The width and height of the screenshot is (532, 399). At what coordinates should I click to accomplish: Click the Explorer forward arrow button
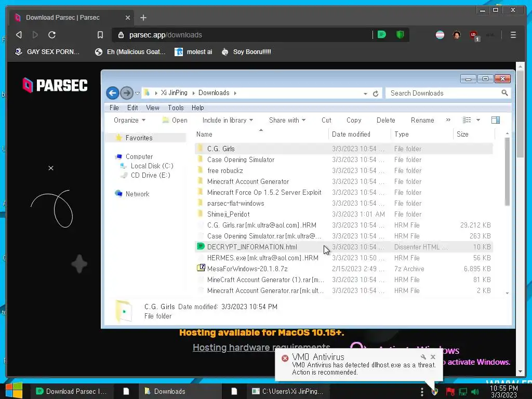[x=127, y=93]
